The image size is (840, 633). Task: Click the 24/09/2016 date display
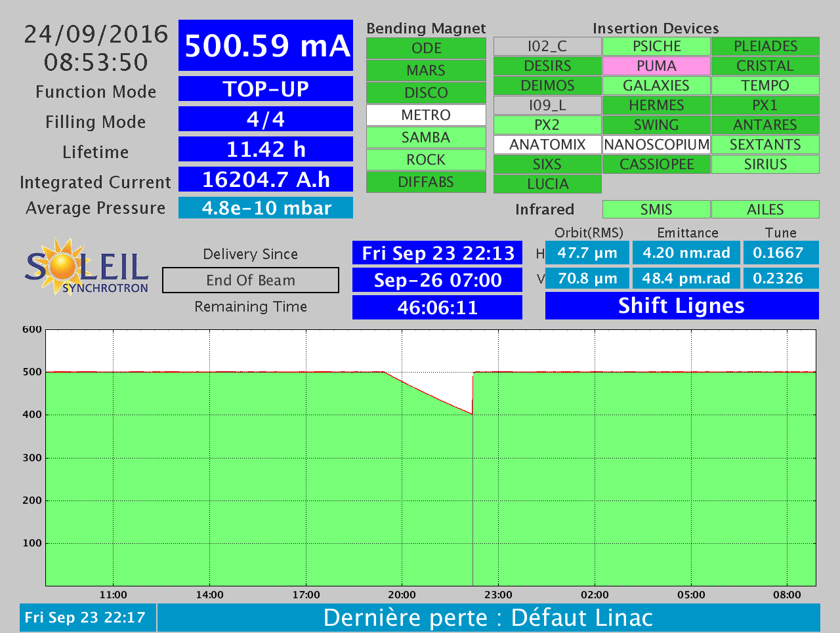click(x=96, y=34)
